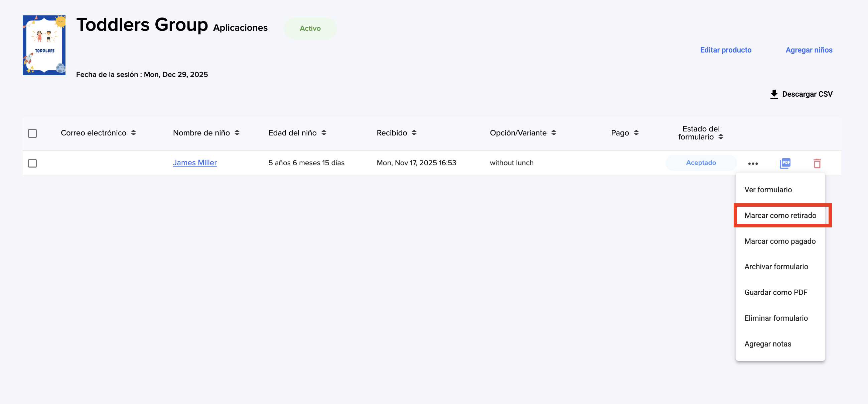Sort by Pago column arrows

coord(636,133)
